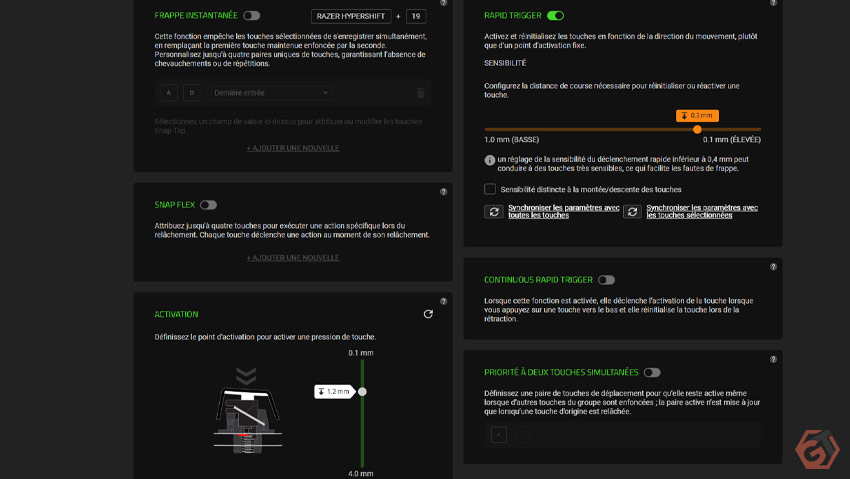Open help for Priorité à deux touches panel
The image size is (850, 479).
click(774, 359)
